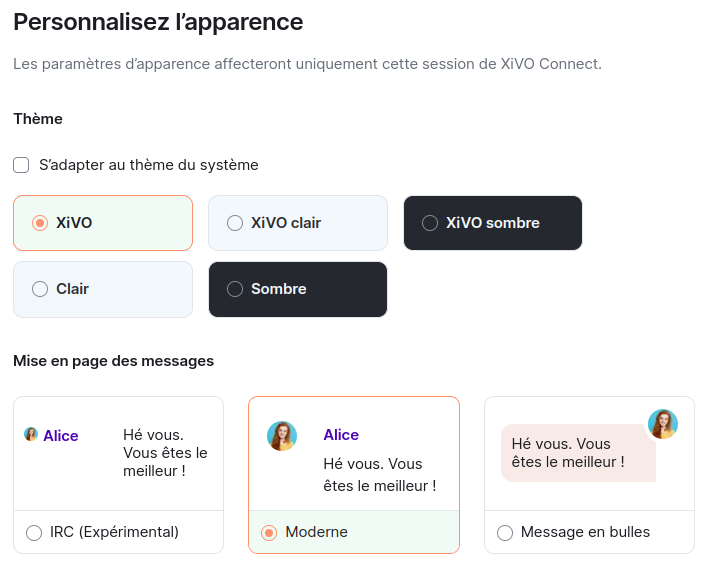Select the Sombre dark theme option

coord(235,289)
